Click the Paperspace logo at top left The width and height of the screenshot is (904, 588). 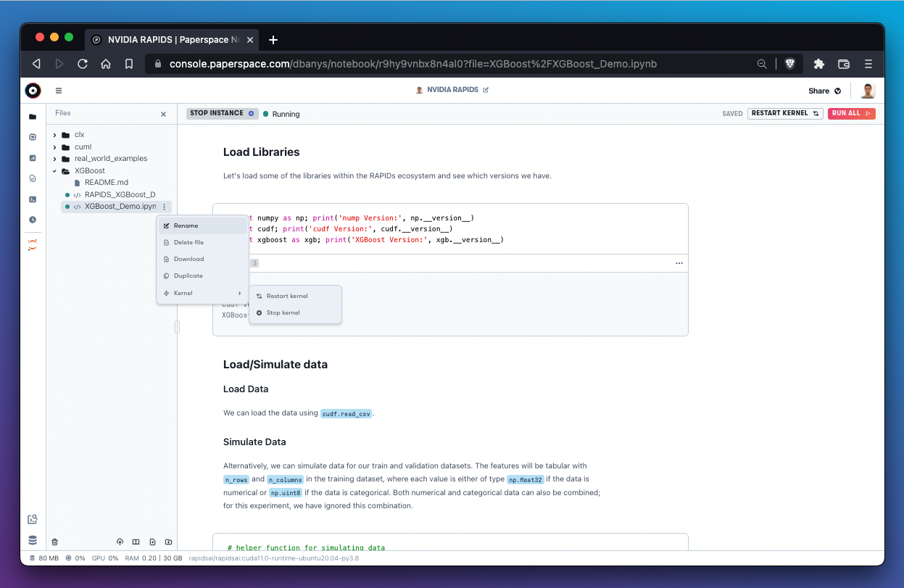click(33, 91)
